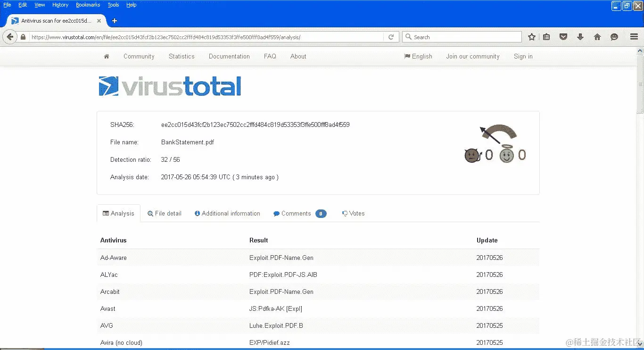The height and width of the screenshot is (350, 644).
Task: Click the analysis date value
Action: [220, 177]
